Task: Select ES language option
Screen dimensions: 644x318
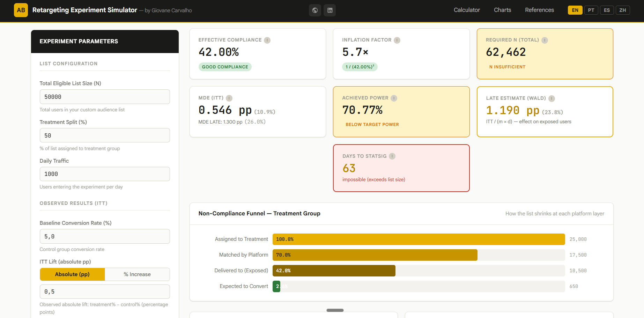Action: [x=607, y=10]
